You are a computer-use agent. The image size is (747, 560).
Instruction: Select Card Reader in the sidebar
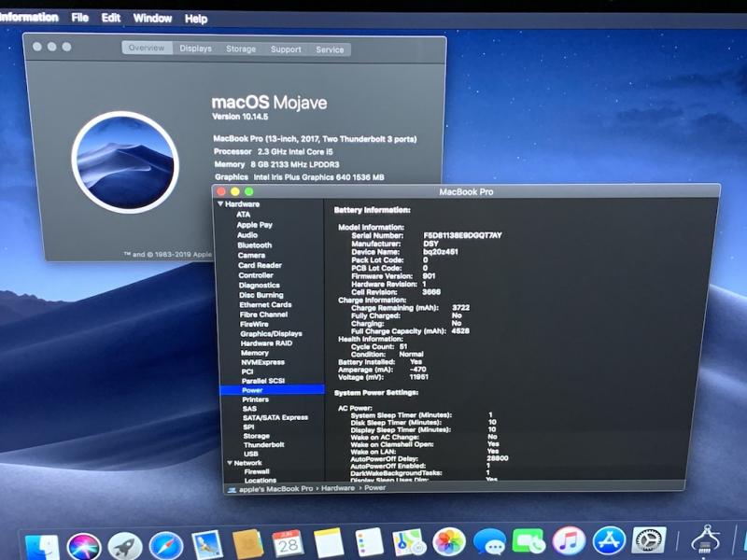260,265
